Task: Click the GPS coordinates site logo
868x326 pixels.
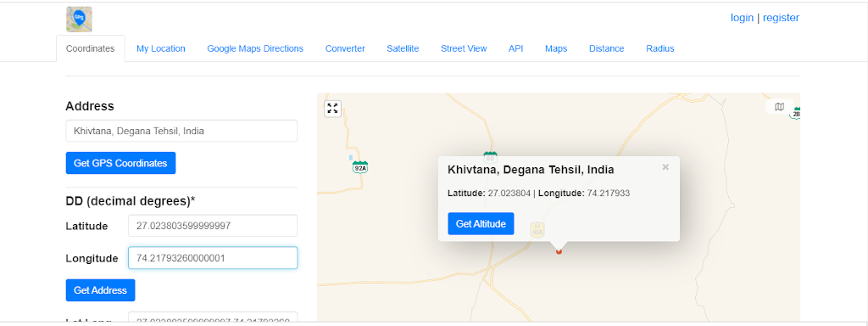Action: click(x=79, y=20)
